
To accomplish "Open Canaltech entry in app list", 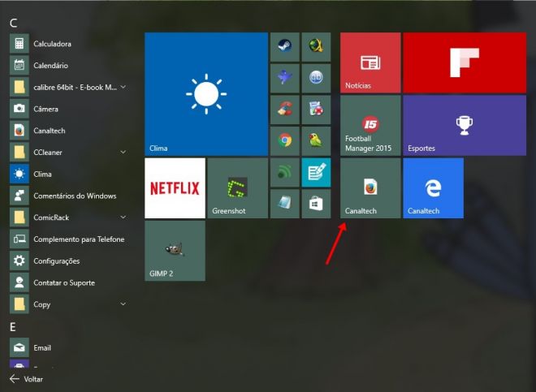I will pyautogui.click(x=68, y=131).
